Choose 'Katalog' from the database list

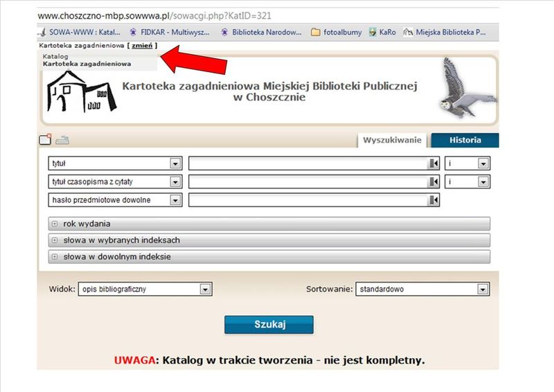point(55,55)
